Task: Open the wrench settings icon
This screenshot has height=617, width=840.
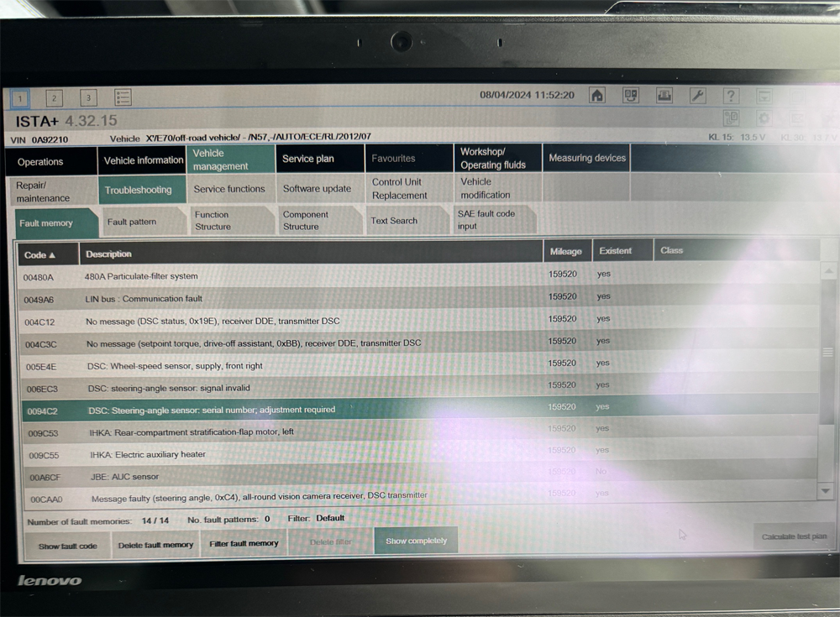Action: (x=697, y=96)
